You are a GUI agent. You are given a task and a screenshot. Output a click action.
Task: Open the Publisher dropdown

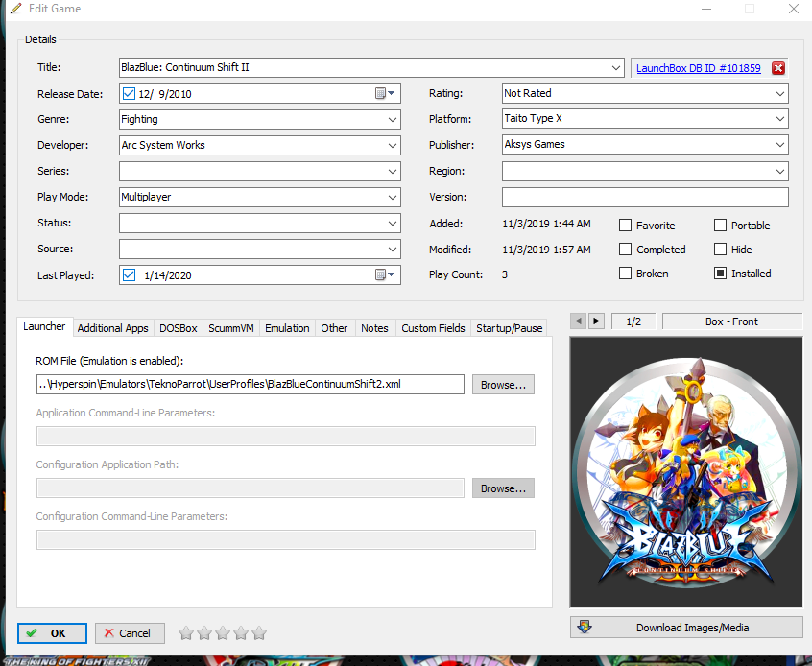pos(780,145)
